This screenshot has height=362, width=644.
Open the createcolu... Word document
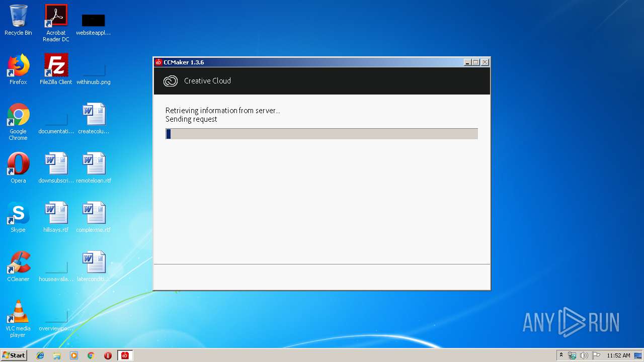pos(94,119)
